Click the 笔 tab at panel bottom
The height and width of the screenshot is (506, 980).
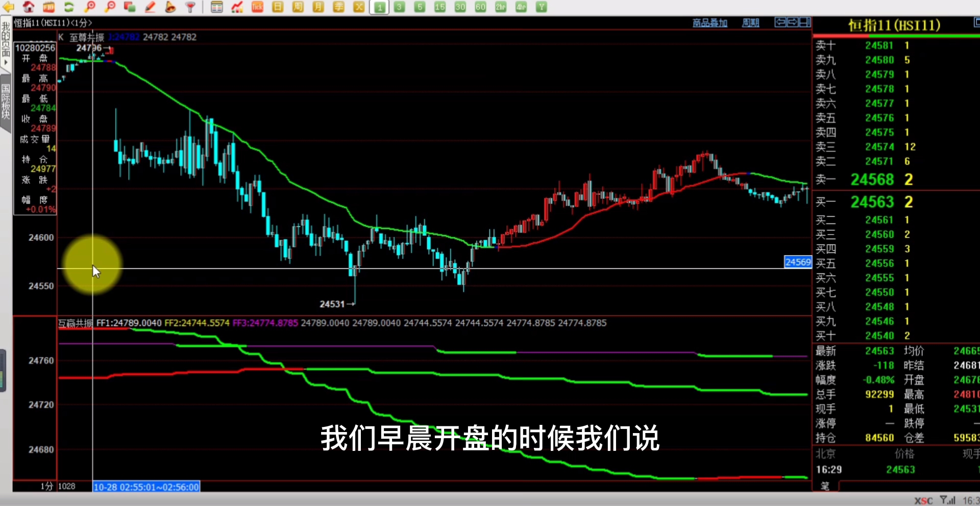825,486
